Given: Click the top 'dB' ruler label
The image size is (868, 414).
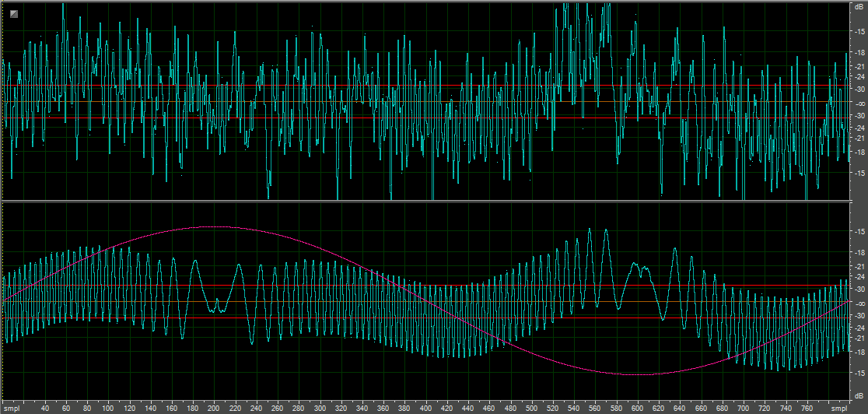Looking at the screenshot, I should 859,7.
